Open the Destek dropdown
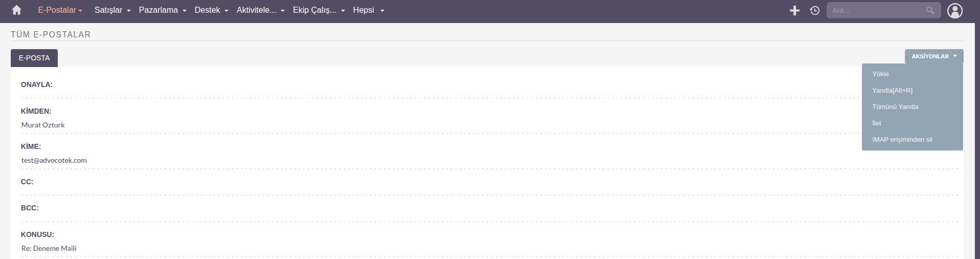 211,10
